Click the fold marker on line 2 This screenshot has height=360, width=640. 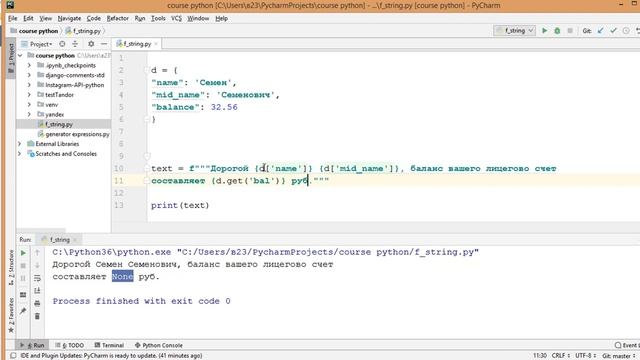pos(147,70)
